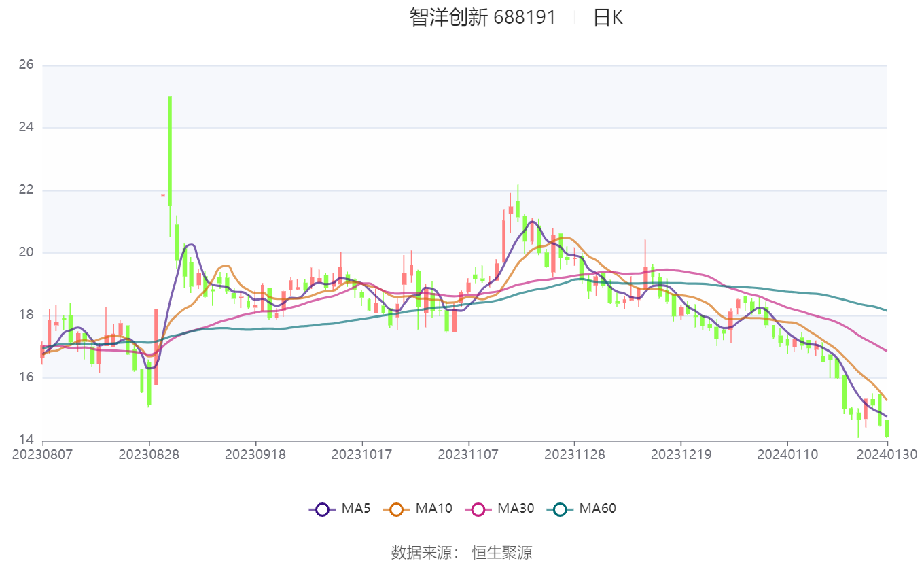Click y-axis value 18
Image resolution: width=924 pixels, height=563 pixels.
(x=26, y=315)
